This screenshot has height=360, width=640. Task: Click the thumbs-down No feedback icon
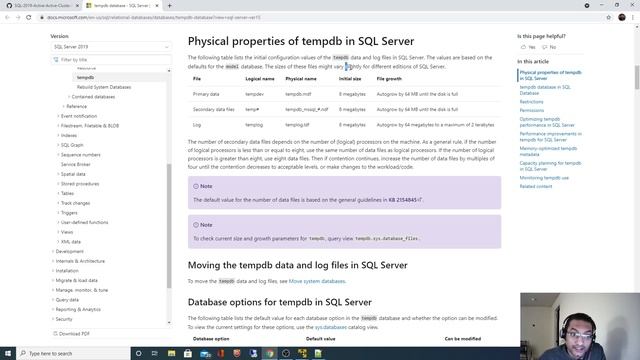pyautogui.click(x=544, y=47)
